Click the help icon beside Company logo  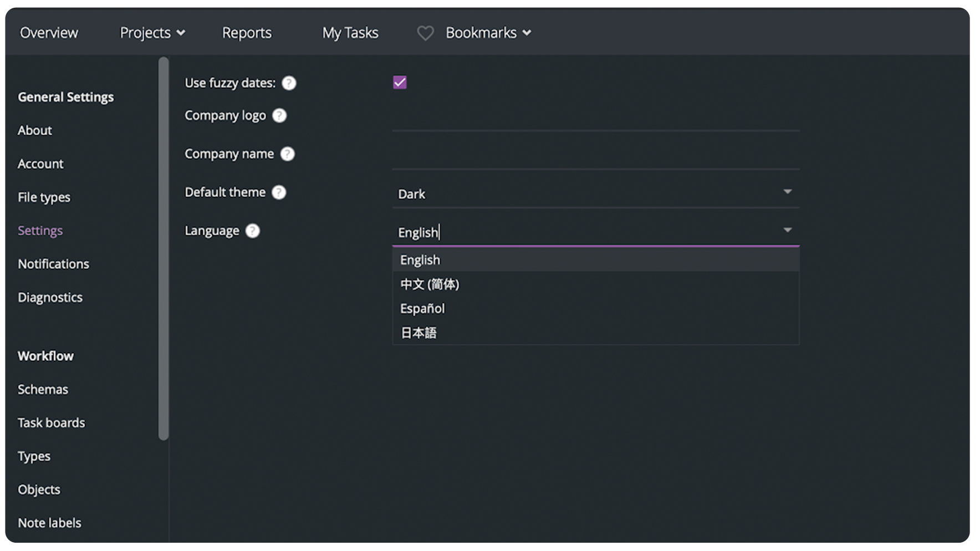coord(279,115)
